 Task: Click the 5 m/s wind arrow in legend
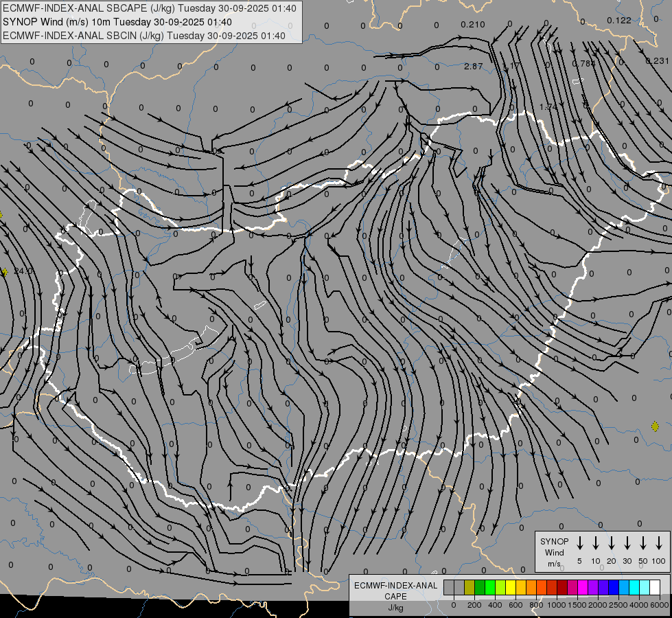click(x=579, y=543)
